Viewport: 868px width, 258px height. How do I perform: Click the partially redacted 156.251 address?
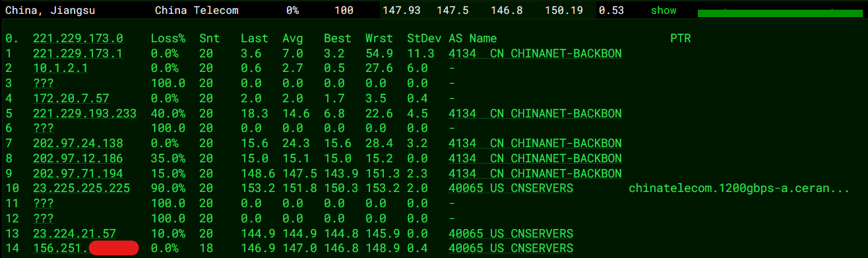[86, 248]
